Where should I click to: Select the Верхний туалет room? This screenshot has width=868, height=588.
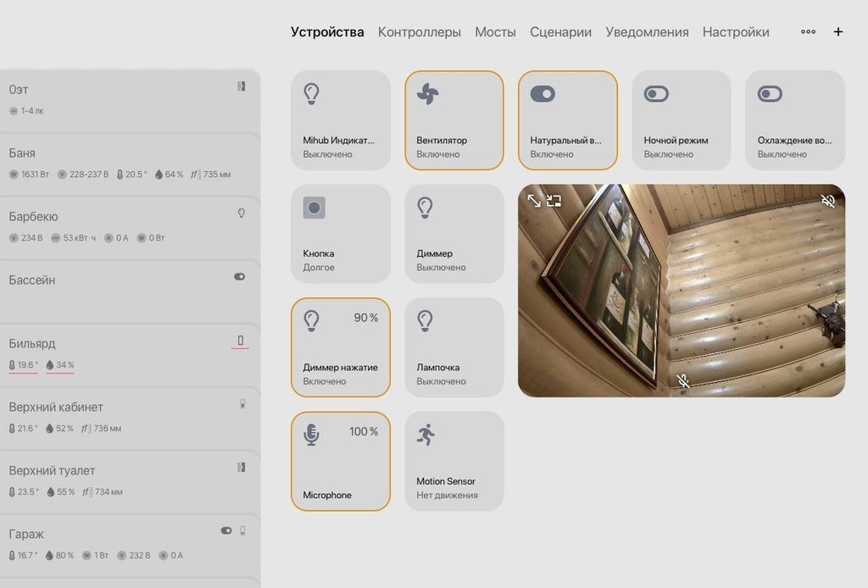point(130,482)
